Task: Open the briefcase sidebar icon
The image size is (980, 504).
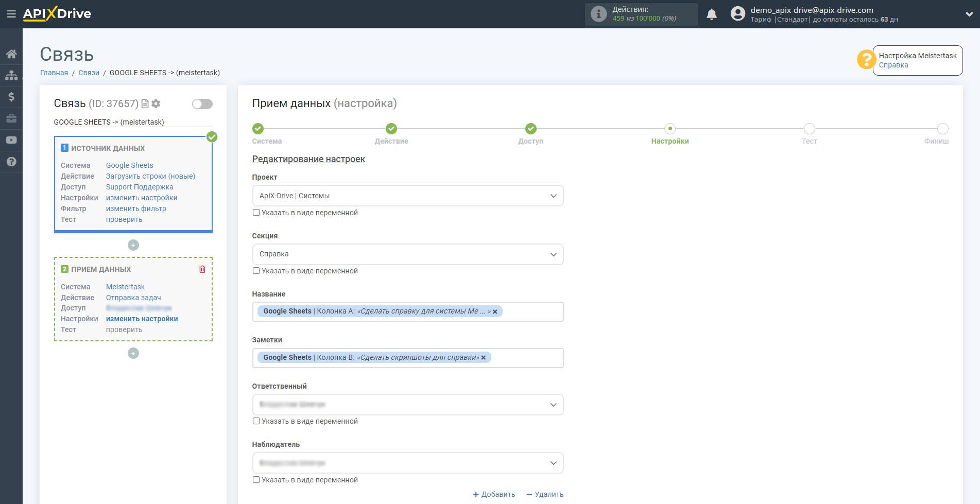Action: (x=11, y=118)
